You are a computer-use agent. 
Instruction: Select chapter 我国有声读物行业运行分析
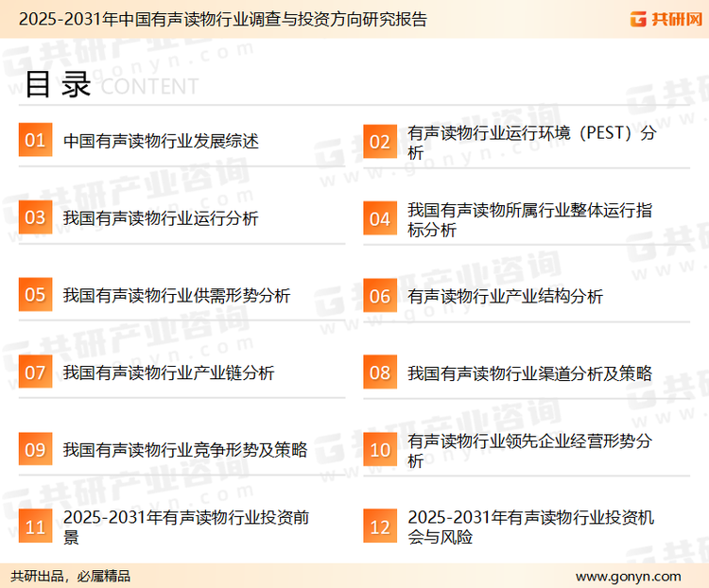pos(161,218)
